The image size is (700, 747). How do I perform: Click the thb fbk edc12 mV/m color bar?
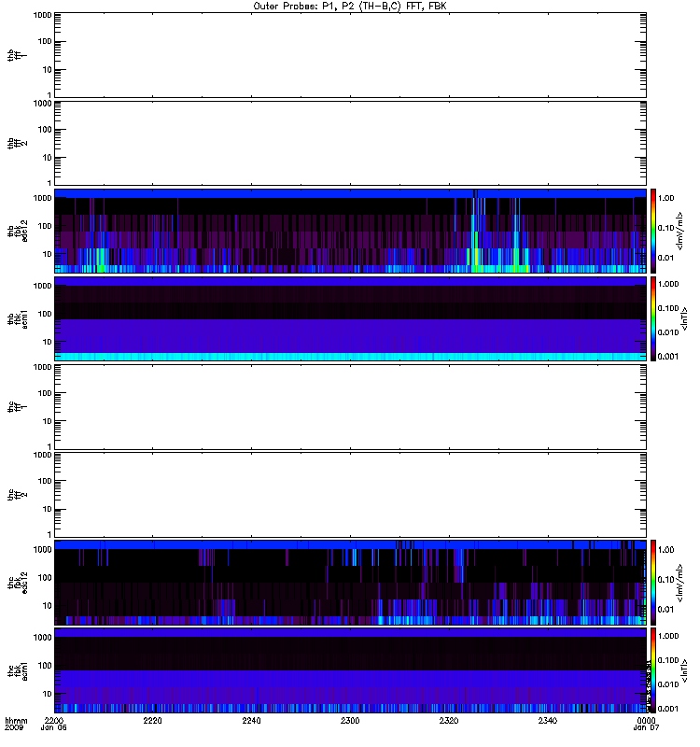click(652, 231)
